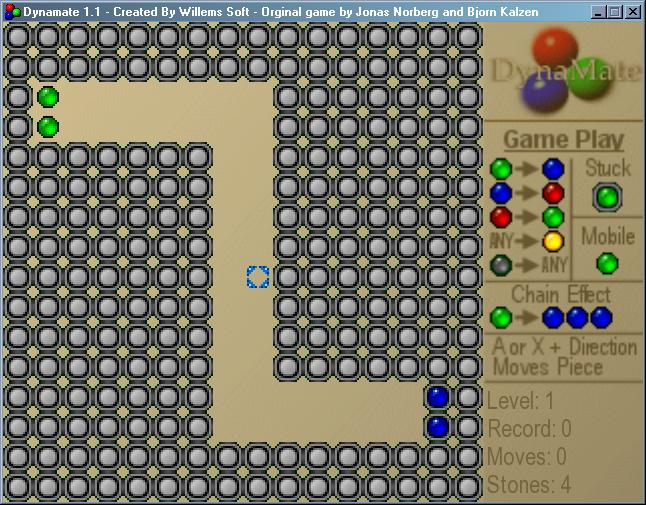Viewport: 646px width, 505px height.
Task: Click the blue dashed selection cursor
Action: [258, 277]
